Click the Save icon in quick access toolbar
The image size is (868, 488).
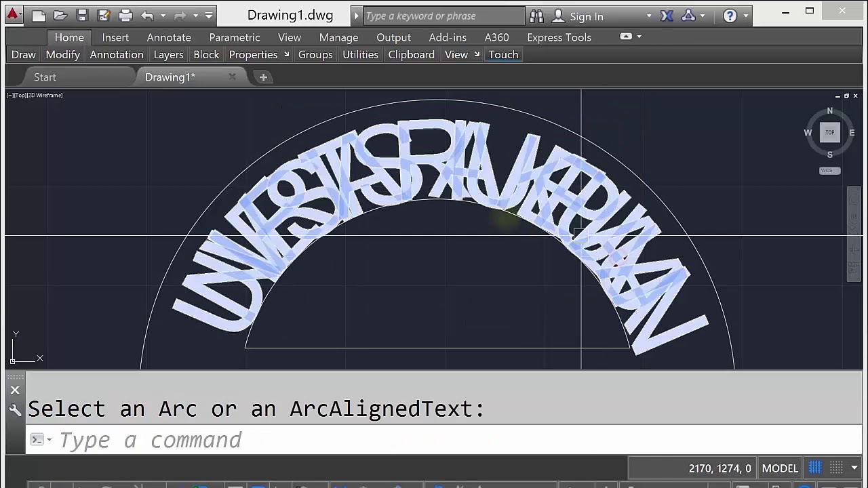[x=82, y=15]
